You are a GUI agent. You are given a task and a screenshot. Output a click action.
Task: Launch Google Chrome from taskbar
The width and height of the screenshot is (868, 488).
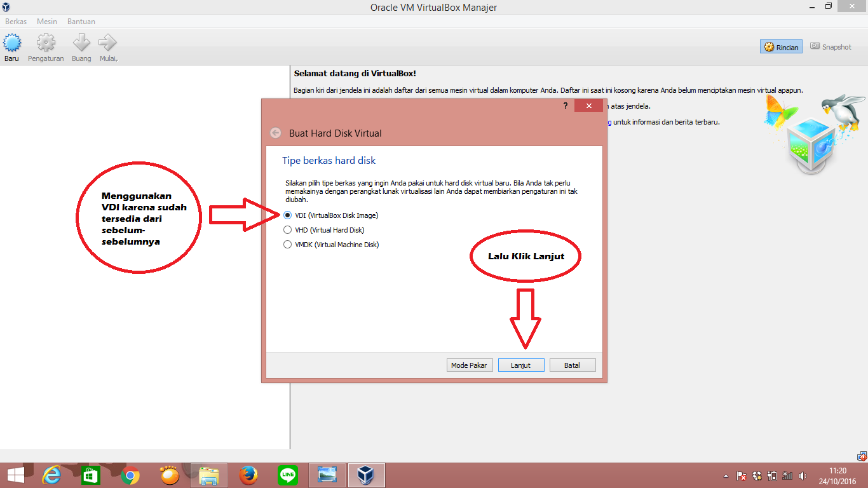130,475
